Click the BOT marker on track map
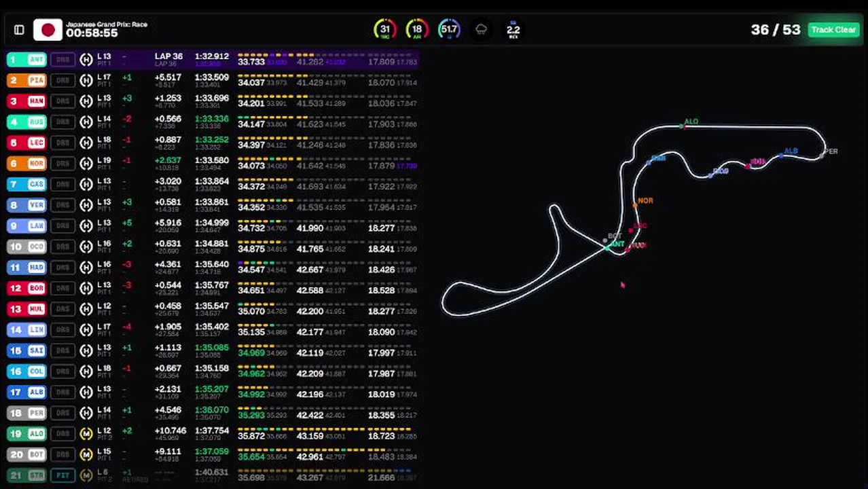 pyautogui.click(x=604, y=240)
